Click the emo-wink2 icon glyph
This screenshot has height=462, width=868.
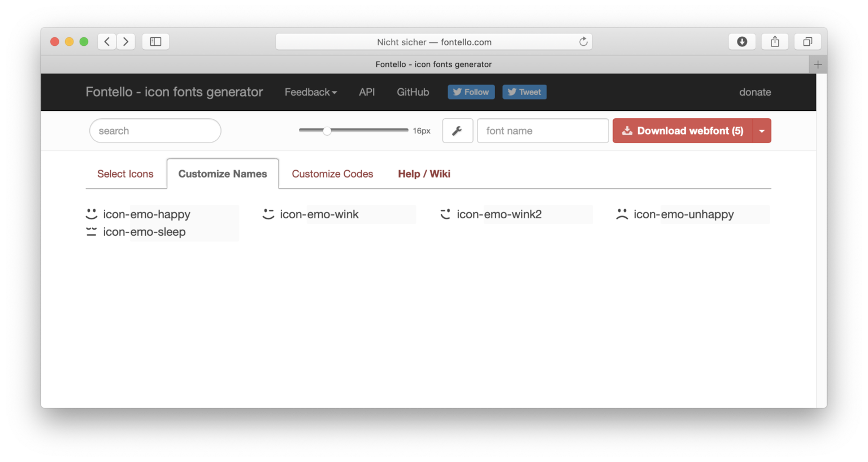pyautogui.click(x=445, y=214)
